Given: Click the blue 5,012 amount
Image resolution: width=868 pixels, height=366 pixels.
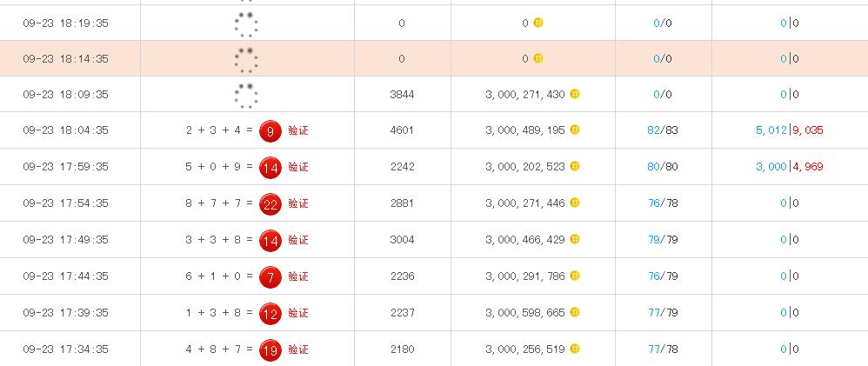Looking at the screenshot, I should 771,130.
